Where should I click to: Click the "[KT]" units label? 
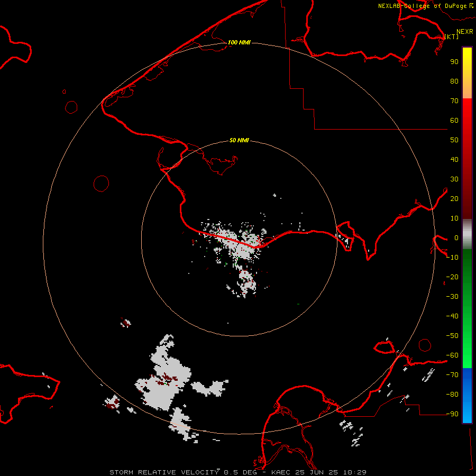[x=452, y=36]
